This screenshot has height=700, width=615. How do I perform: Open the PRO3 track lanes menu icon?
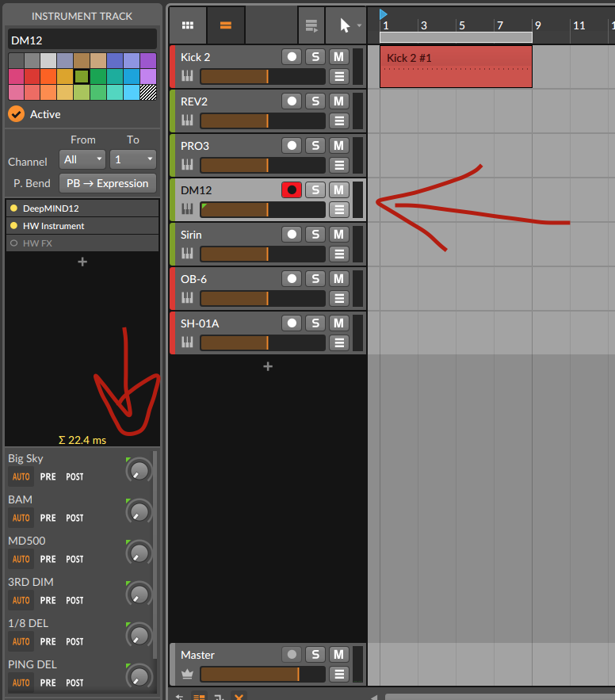[x=339, y=165]
